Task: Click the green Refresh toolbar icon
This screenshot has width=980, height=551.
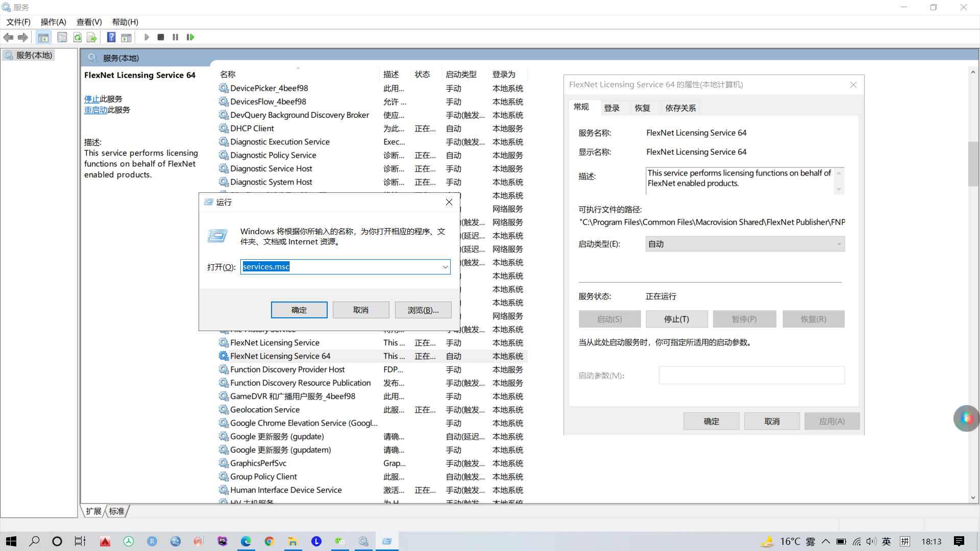Action: coord(78,37)
